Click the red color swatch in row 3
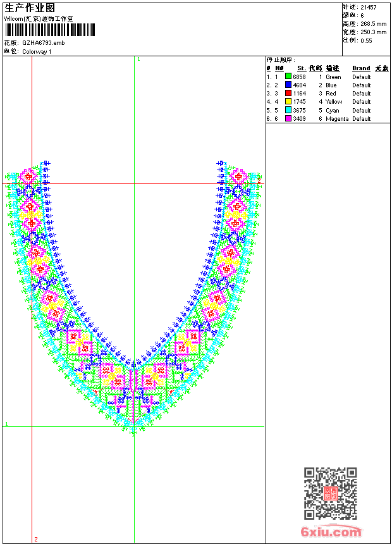Viewport: 392px width, 544px height. pyautogui.click(x=288, y=93)
